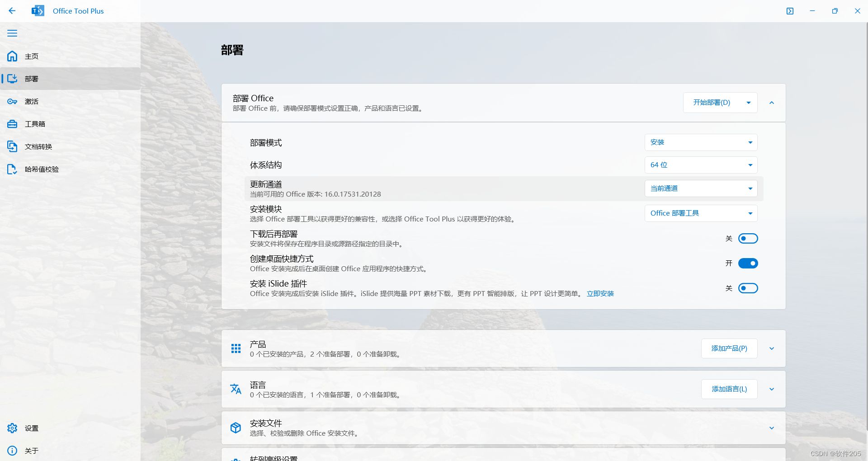Expand the 安装文件 section chevron

(x=772, y=428)
